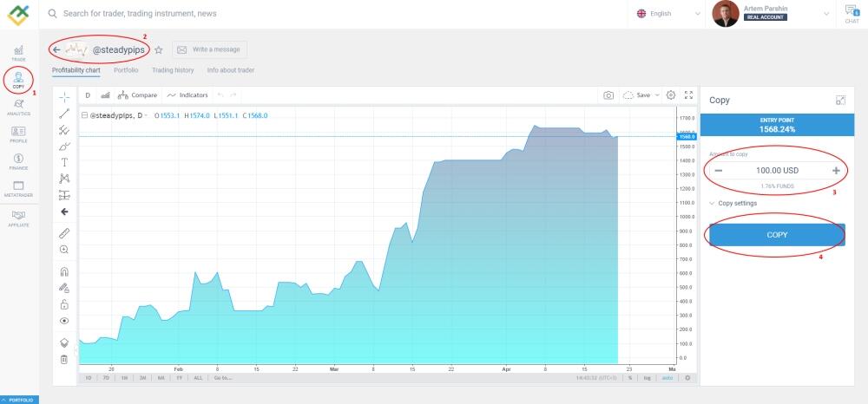Click the chart zoom-in magnifier tool
The width and height of the screenshot is (868, 404).
click(64, 250)
